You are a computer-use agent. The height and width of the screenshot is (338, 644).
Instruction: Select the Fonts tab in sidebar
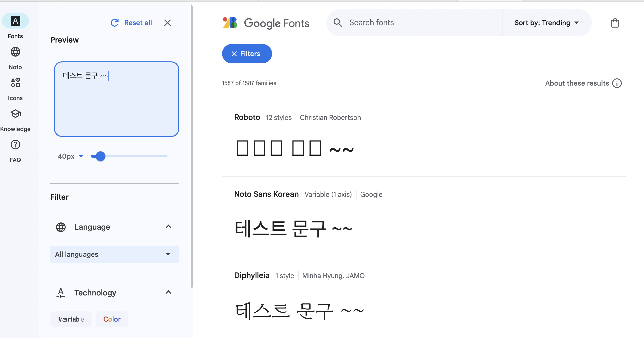(15, 21)
